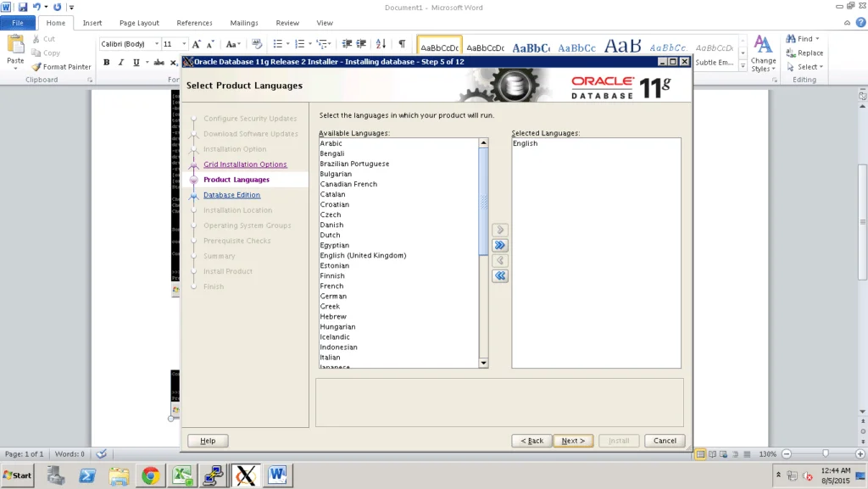Click Word Paste icon in Clipboard group
This screenshot has width=868, height=489.
(x=15, y=46)
